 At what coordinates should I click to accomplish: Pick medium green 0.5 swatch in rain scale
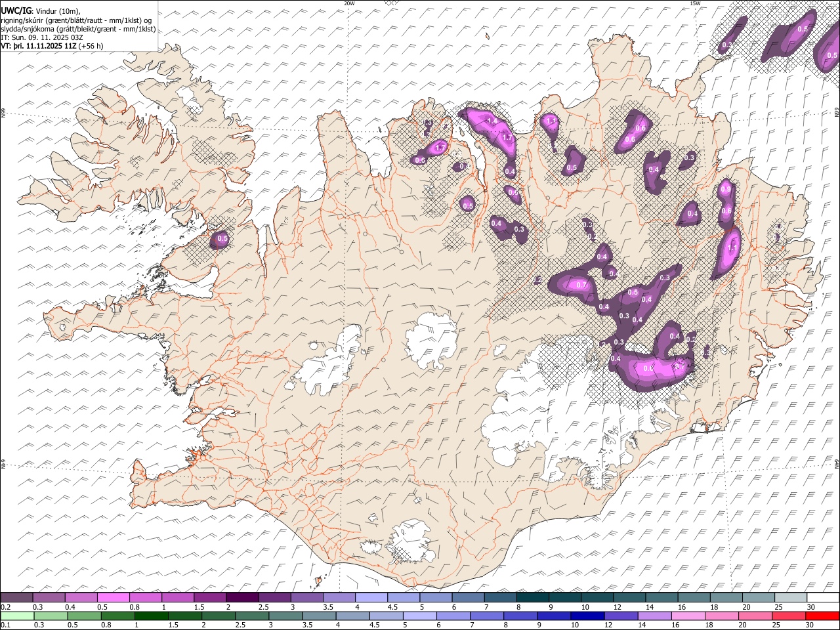[x=84, y=616]
